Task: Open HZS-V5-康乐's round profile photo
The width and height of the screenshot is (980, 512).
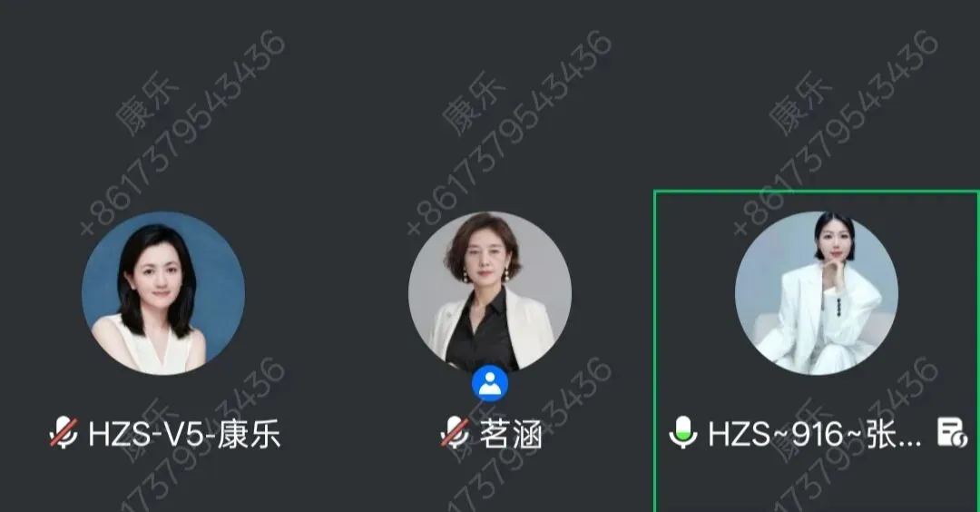Action: (163, 293)
